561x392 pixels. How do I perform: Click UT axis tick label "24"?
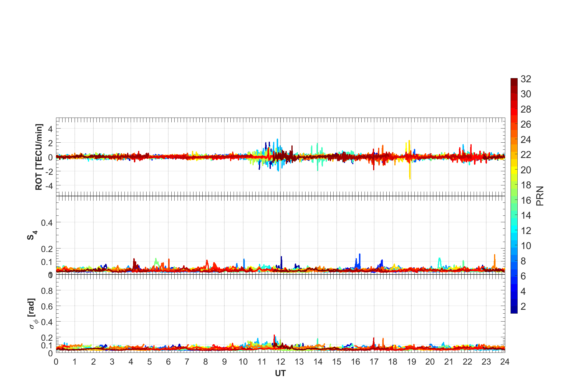[x=505, y=362]
